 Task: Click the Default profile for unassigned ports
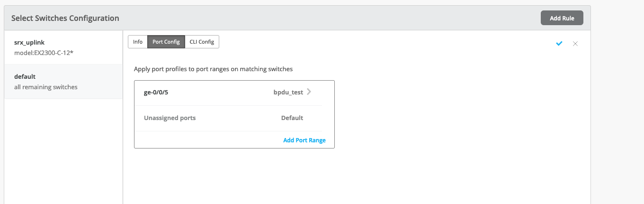point(292,118)
